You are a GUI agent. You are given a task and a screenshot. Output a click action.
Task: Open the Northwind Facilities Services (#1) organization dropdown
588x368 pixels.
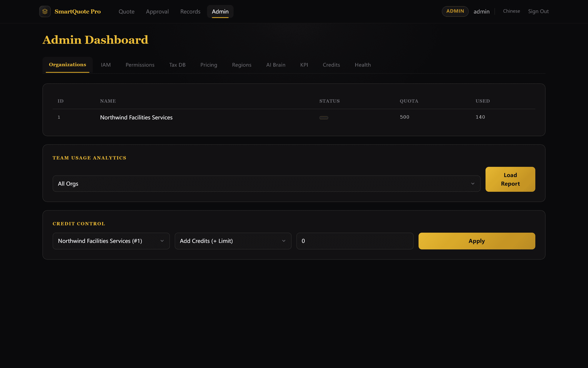tap(111, 241)
